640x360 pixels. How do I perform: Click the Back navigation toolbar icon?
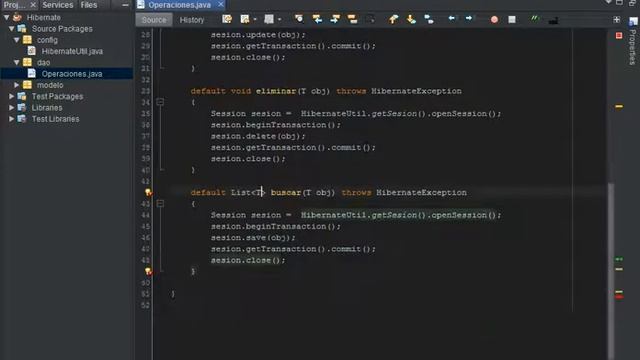tap(245, 19)
